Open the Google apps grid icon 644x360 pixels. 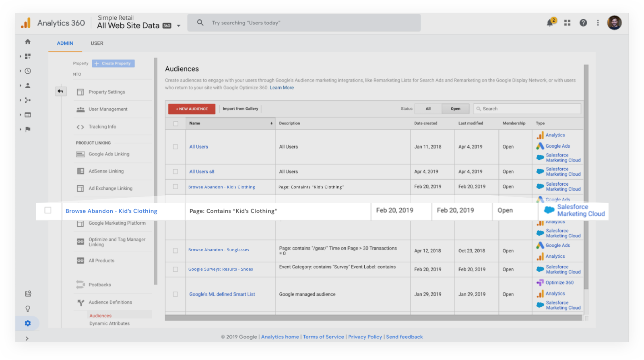pyautogui.click(x=567, y=23)
